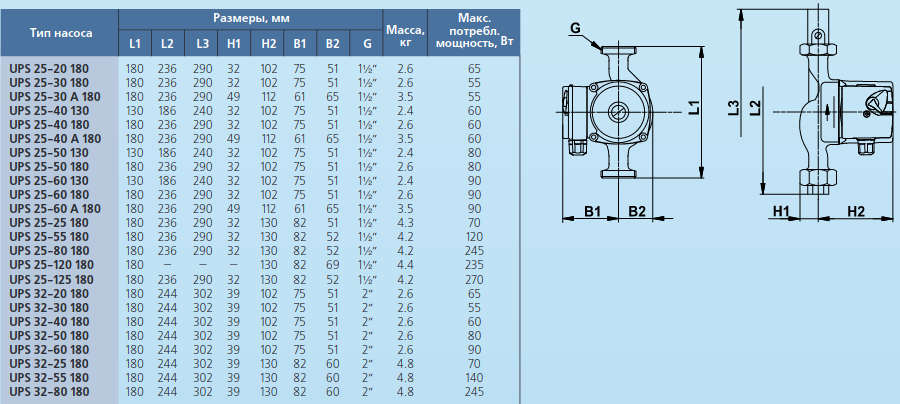Click mass value 4.3 for UPS 25-25 180

point(405,223)
